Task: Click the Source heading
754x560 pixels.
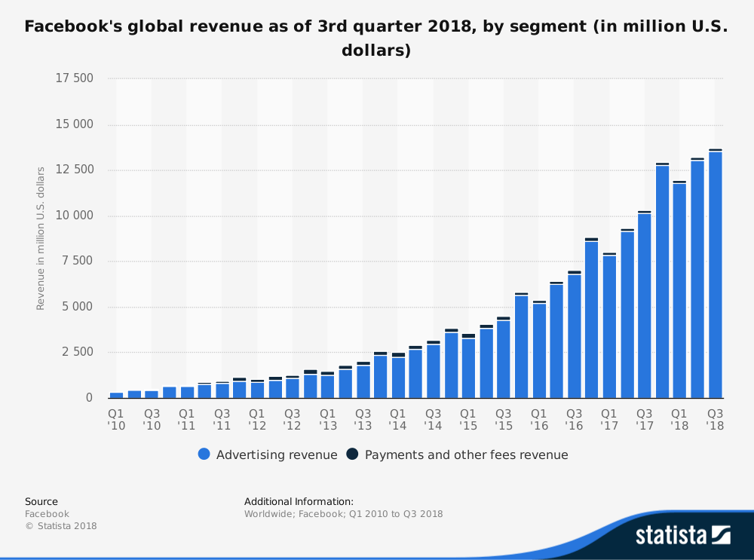Action: coord(41,501)
